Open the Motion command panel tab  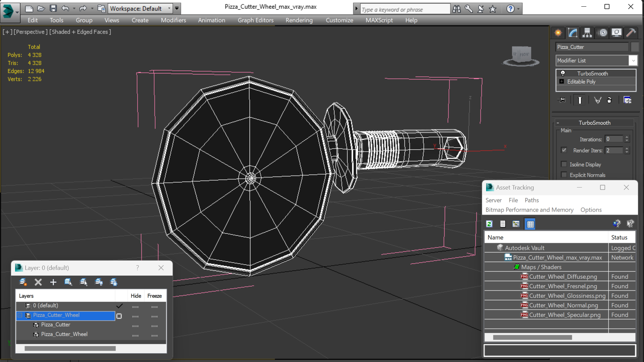[x=602, y=33]
